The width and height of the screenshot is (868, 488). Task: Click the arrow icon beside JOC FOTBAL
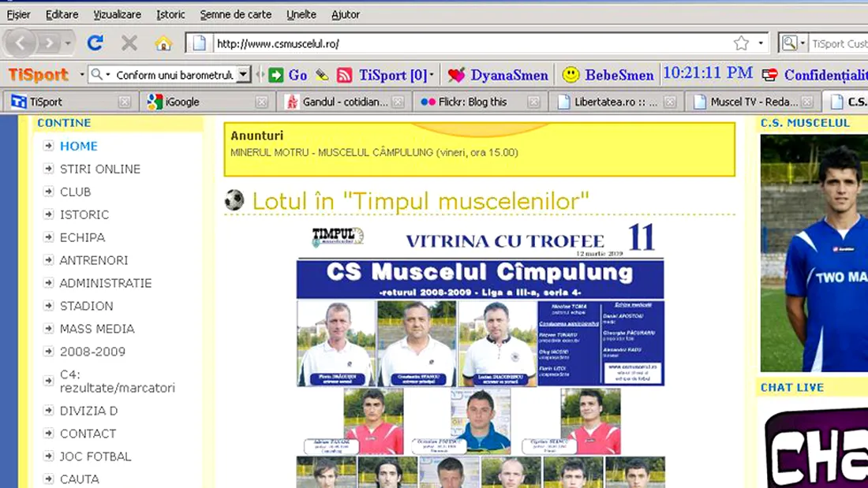49,456
